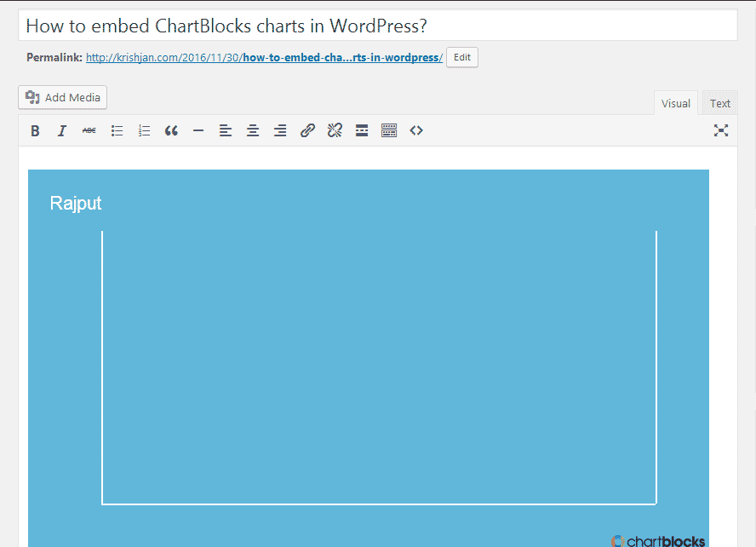Toggle bold formatting in the editor toolbar
Viewport: 756px width, 547px height.
[35, 130]
